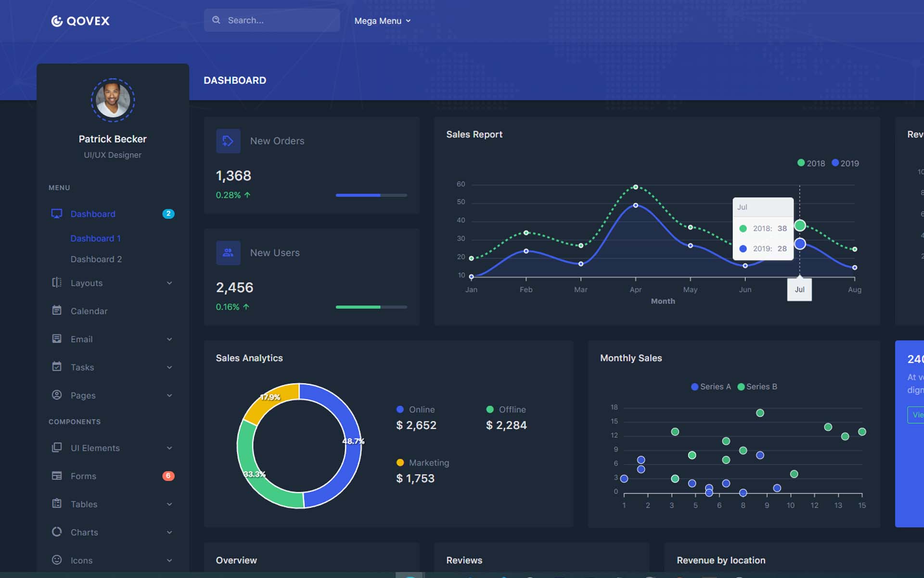Image resolution: width=924 pixels, height=578 pixels.
Task: Expand the Email sidebar chevron
Action: coord(169,339)
